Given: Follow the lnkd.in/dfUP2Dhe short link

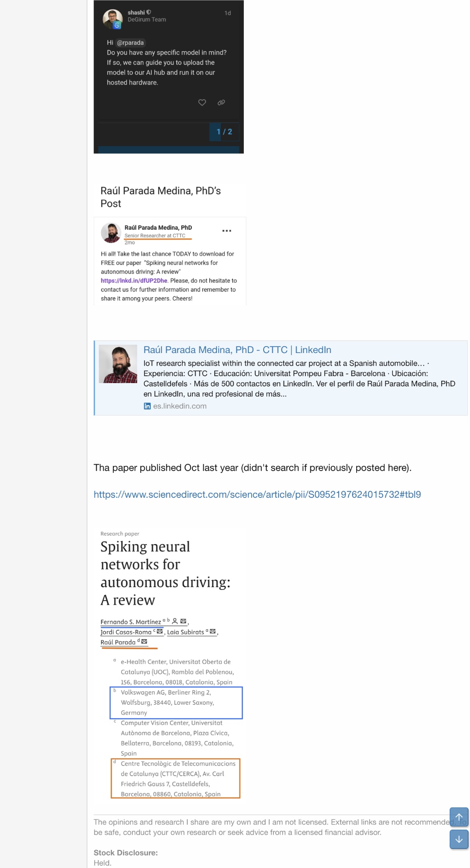Looking at the screenshot, I should [x=134, y=281].
